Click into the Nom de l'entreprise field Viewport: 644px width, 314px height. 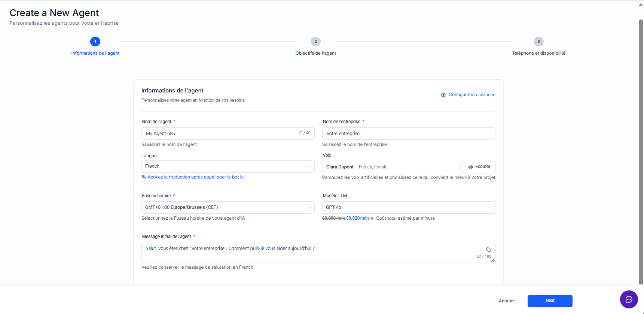click(x=408, y=134)
